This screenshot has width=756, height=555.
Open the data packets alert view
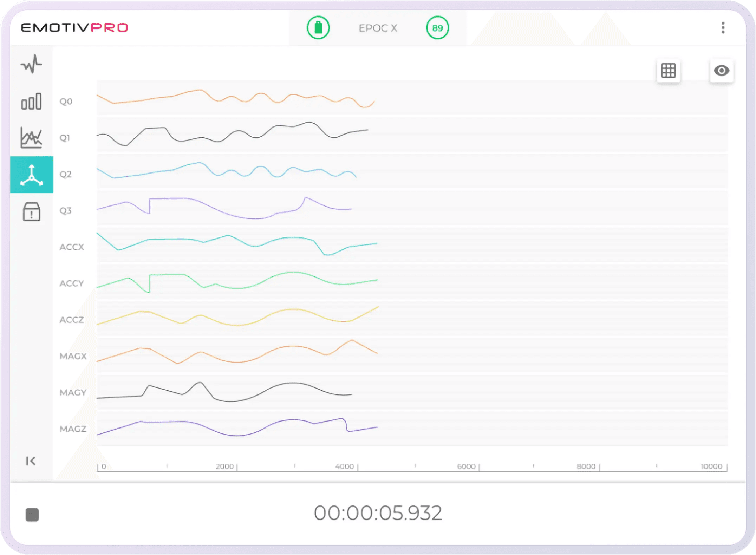(x=32, y=212)
